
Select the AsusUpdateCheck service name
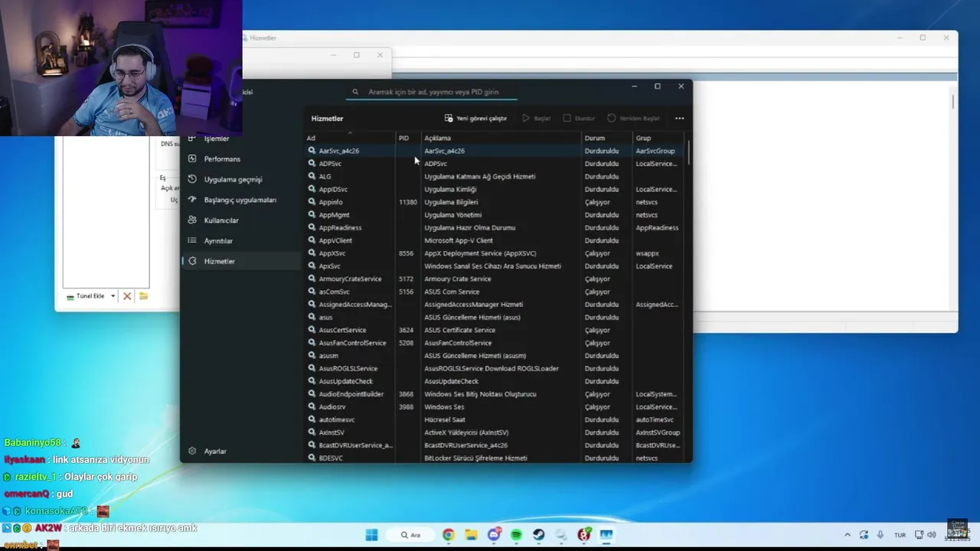coord(346,381)
